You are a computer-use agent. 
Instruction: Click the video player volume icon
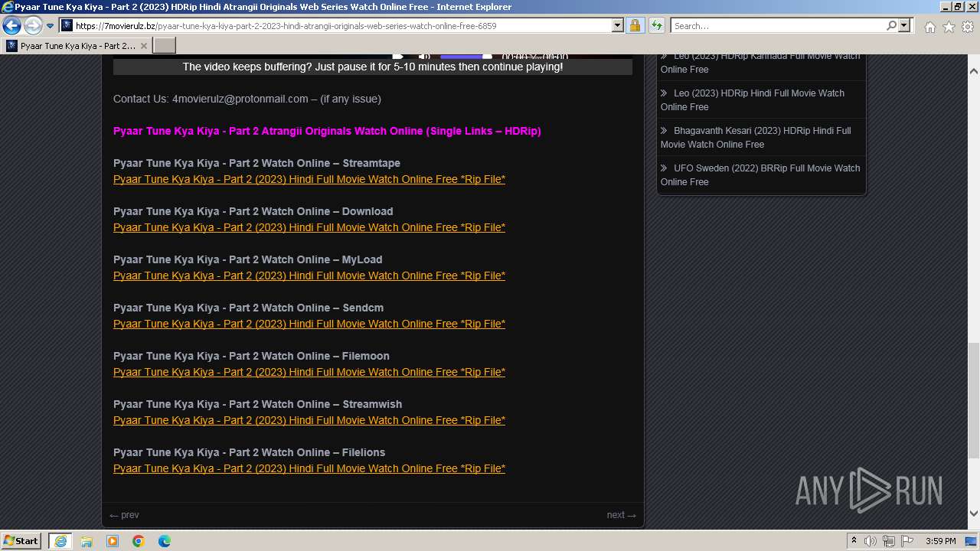tap(424, 56)
